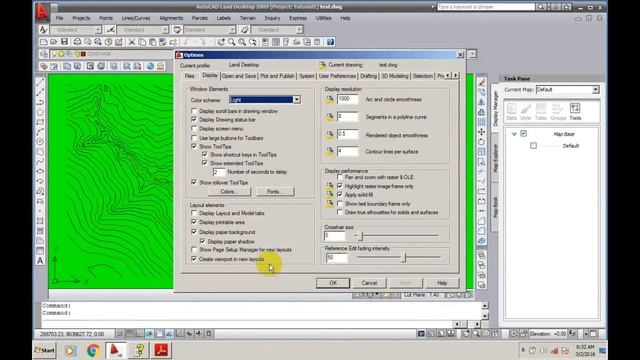Screen dimensions: 640x360
Task: Open the Terrain menu
Action: [x=247, y=18]
